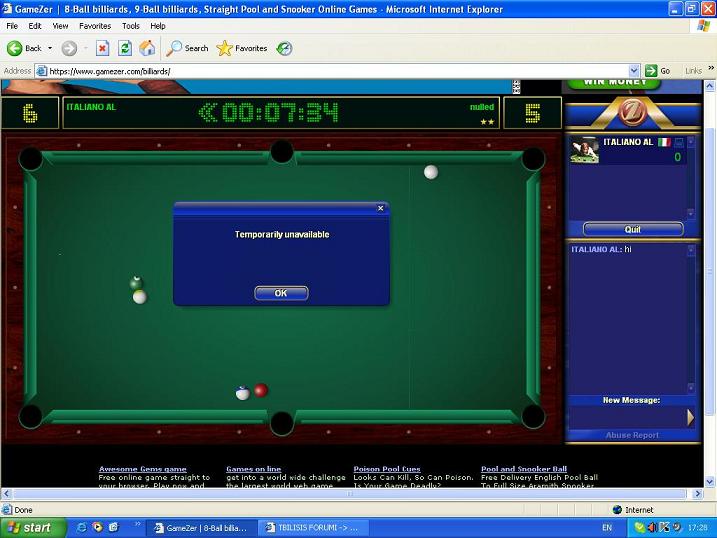717x538 pixels.
Task: Click the Internet zone status icon
Action: [x=617, y=509]
